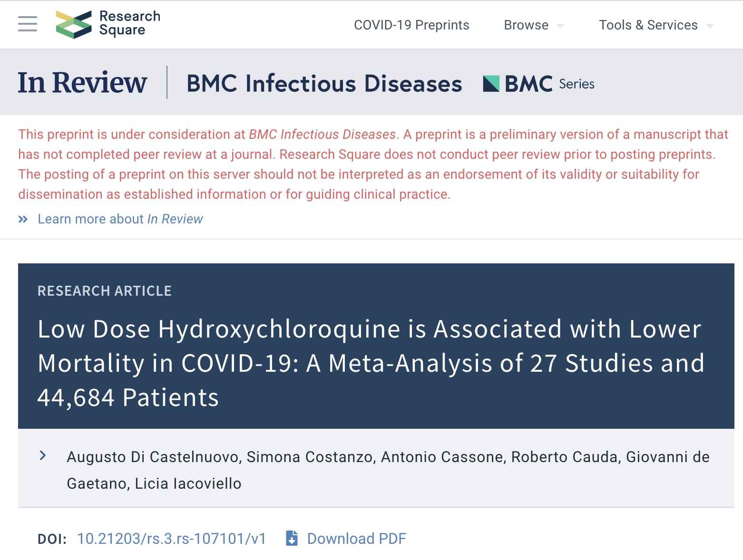Open the DOI link 10.21203/rs.3.rs-107101/v1

[x=172, y=539]
